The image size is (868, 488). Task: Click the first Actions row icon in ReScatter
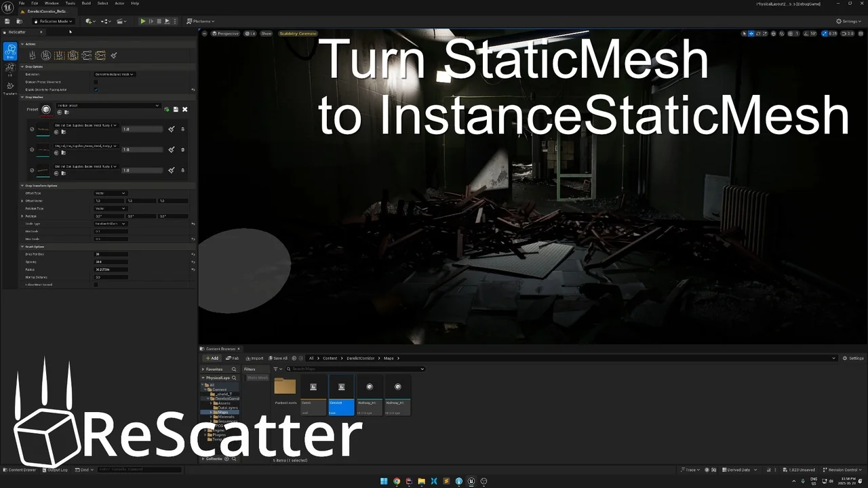pyautogui.click(x=32, y=55)
